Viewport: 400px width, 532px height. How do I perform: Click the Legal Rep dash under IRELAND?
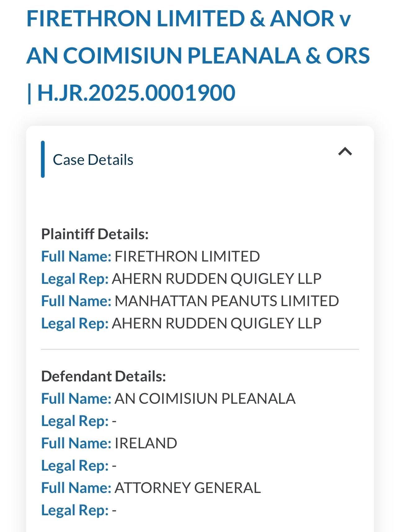pyautogui.click(x=114, y=466)
